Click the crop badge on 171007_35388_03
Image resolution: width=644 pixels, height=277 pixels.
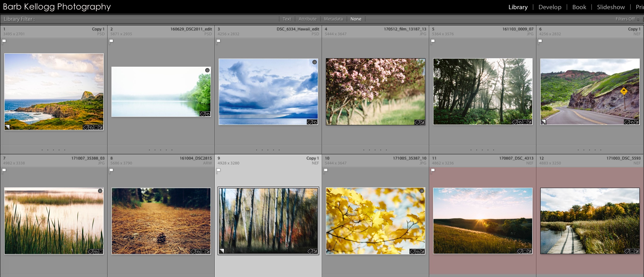(x=101, y=252)
